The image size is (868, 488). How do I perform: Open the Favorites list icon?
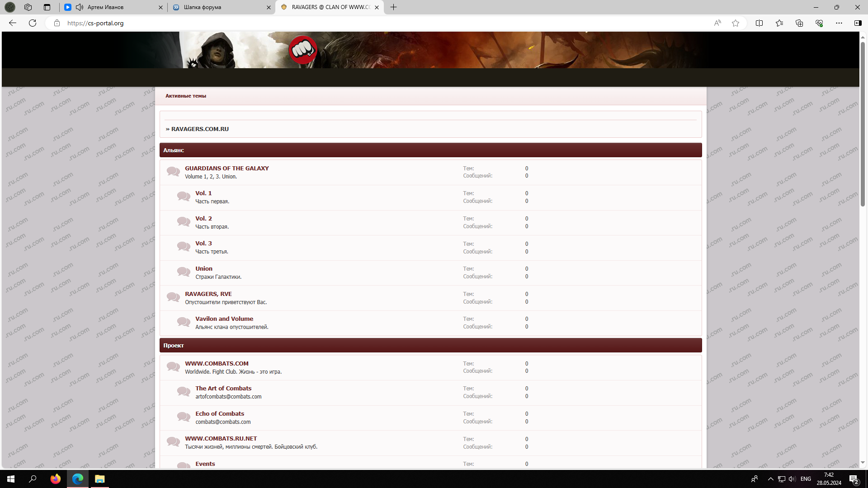point(779,23)
